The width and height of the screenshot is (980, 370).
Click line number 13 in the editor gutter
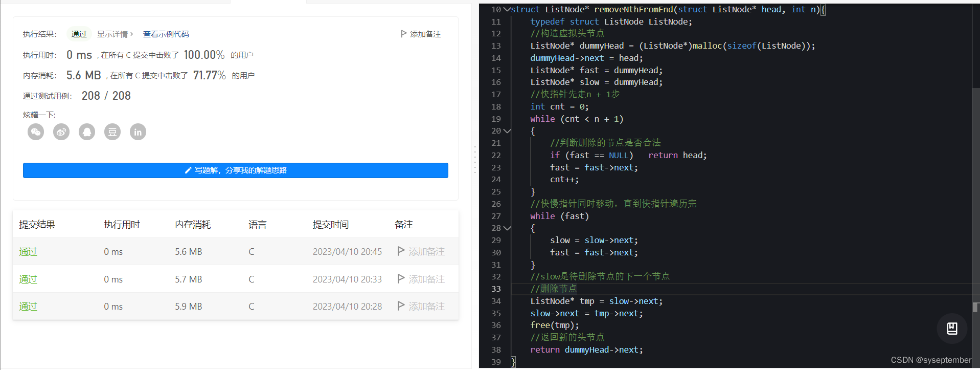pyautogui.click(x=496, y=46)
